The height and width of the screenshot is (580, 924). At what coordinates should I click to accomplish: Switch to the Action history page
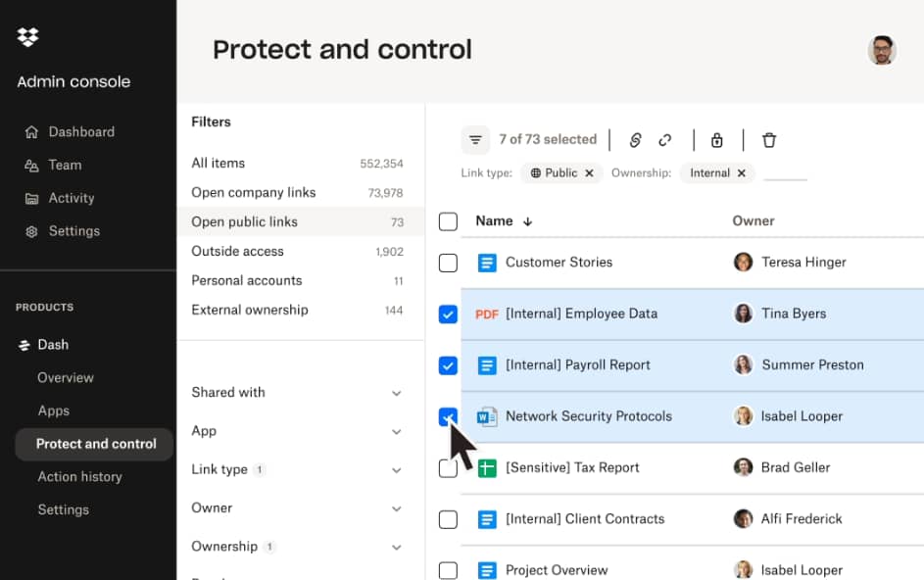point(79,476)
